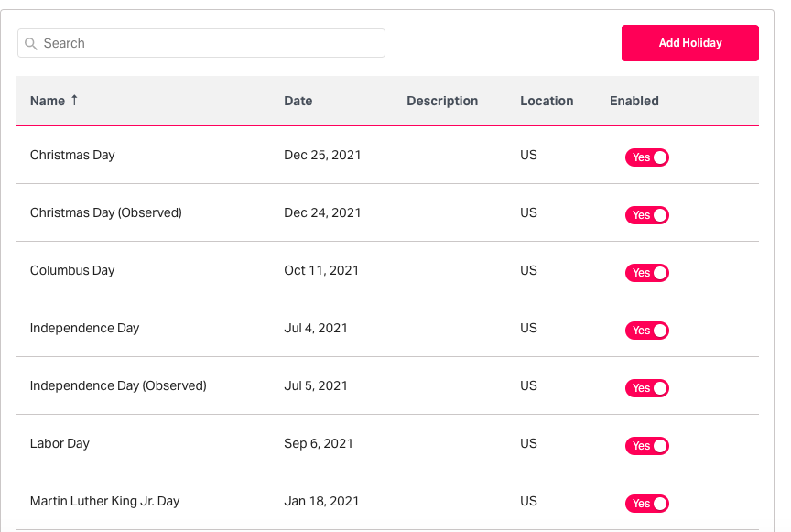The image size is (791, 532).
Task: Disable the Christmas Day holiday toggle
Action: coord(647,157)
